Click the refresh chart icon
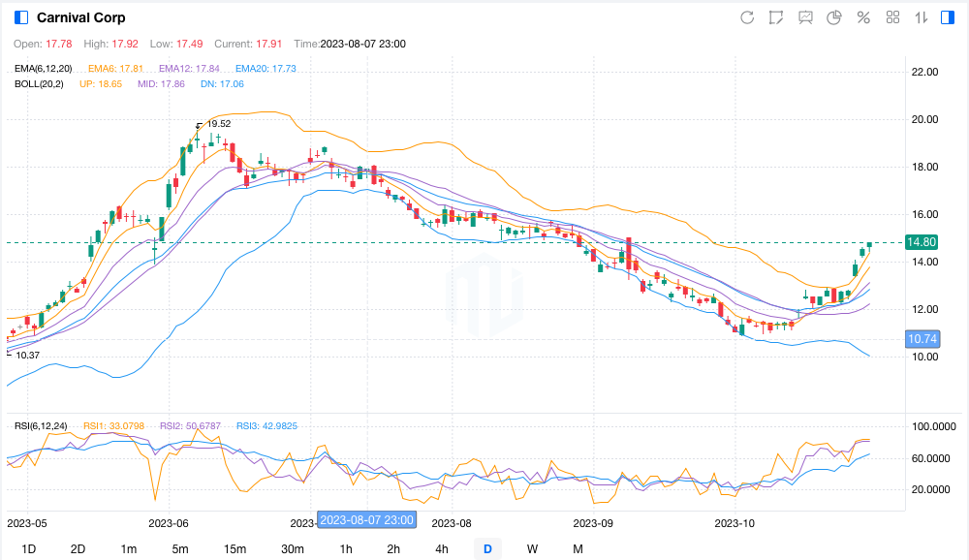 click(x=747, y=17)
